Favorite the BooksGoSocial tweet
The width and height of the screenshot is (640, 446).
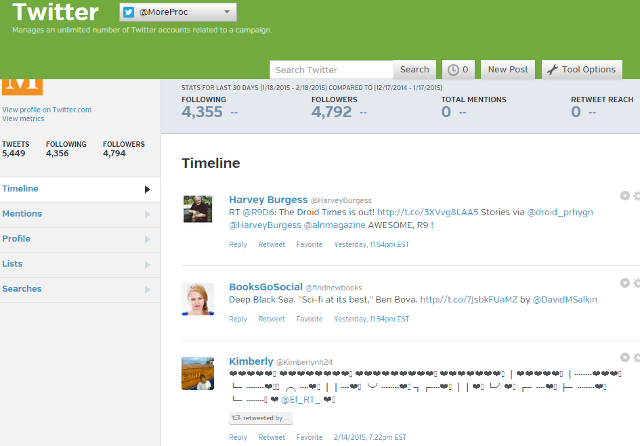309,319
